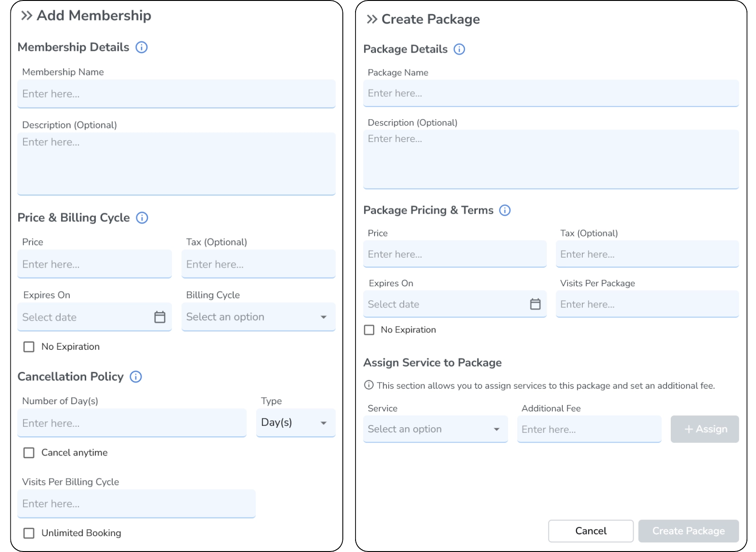Collapse the Add Membership panel chevron icon
The image size is (756, 552).
(x=27, y=16)
